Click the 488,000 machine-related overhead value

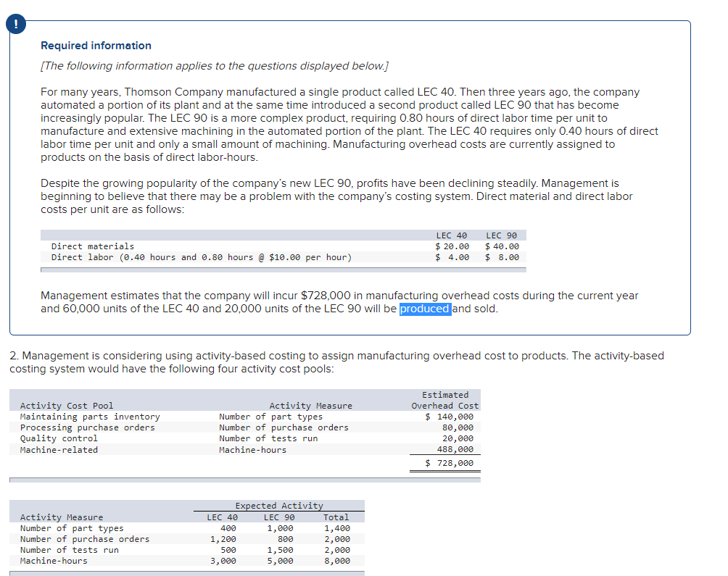(455, 449)
